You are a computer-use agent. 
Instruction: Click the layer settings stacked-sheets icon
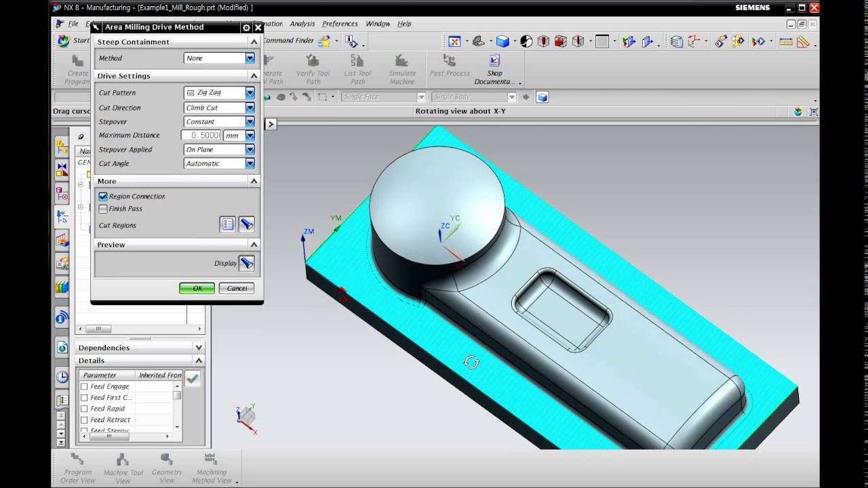pyautogui.click(x=677, y=41)
